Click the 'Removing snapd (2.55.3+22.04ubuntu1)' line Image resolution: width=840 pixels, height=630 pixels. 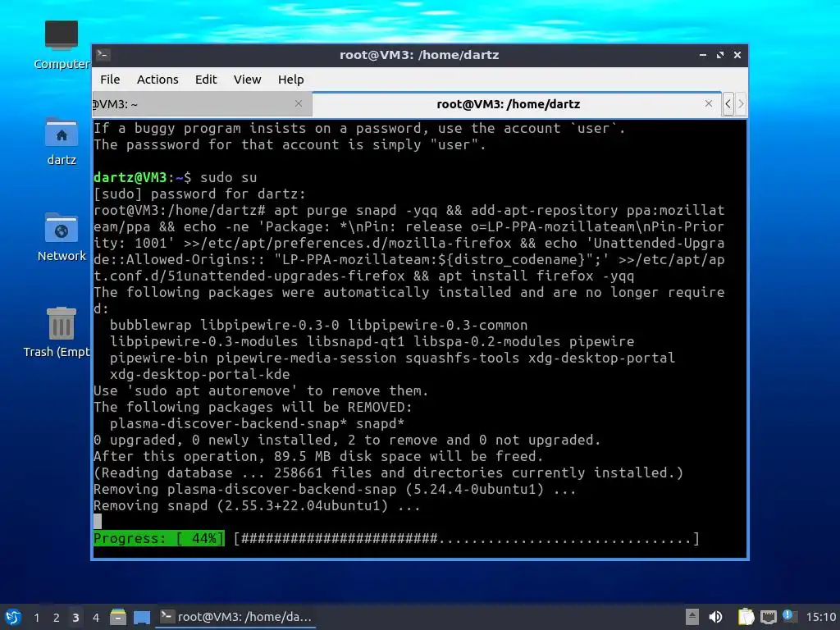coord(257,505)
